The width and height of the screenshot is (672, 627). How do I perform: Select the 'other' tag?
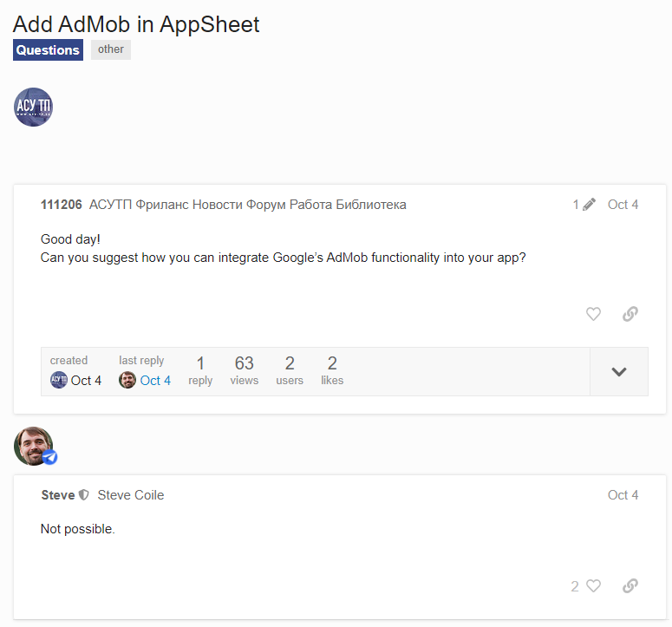(x=111, y=49)
